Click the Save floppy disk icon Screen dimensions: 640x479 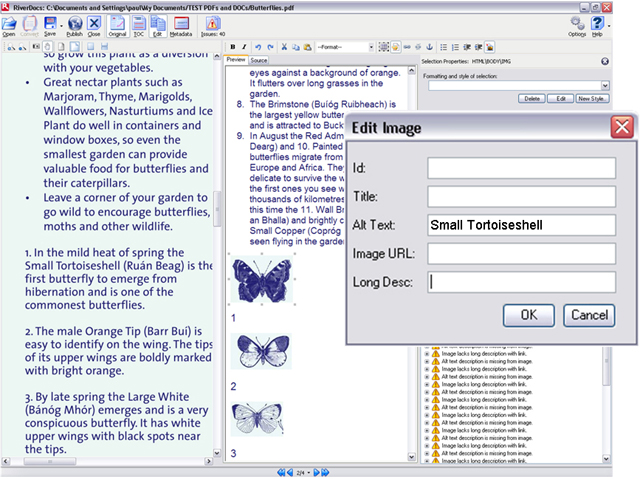pos(50,26)
